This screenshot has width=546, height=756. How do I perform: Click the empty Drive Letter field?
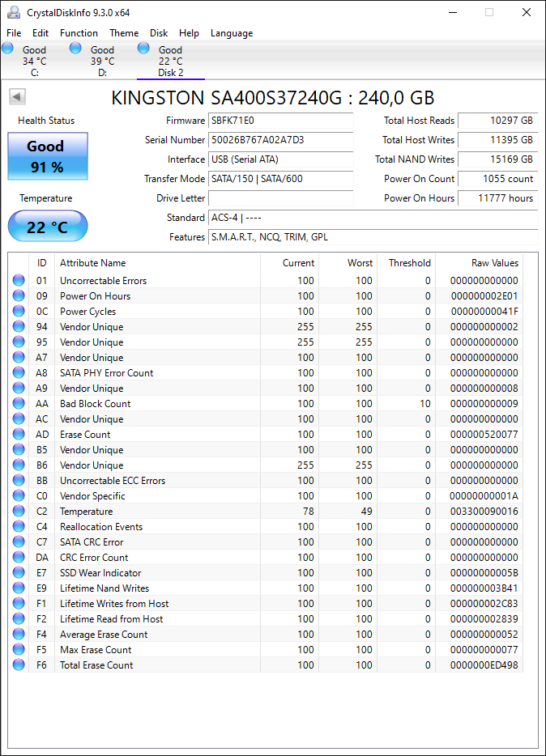281,198
